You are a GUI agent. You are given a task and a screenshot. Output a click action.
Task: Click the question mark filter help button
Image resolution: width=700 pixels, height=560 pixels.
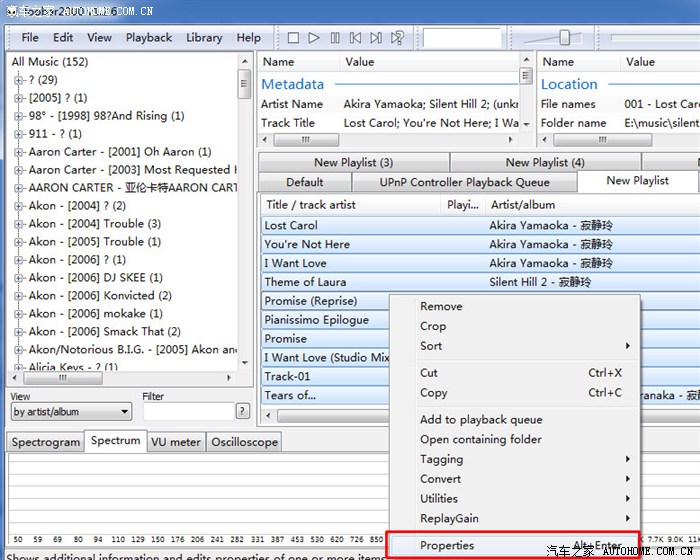[242, 411]
